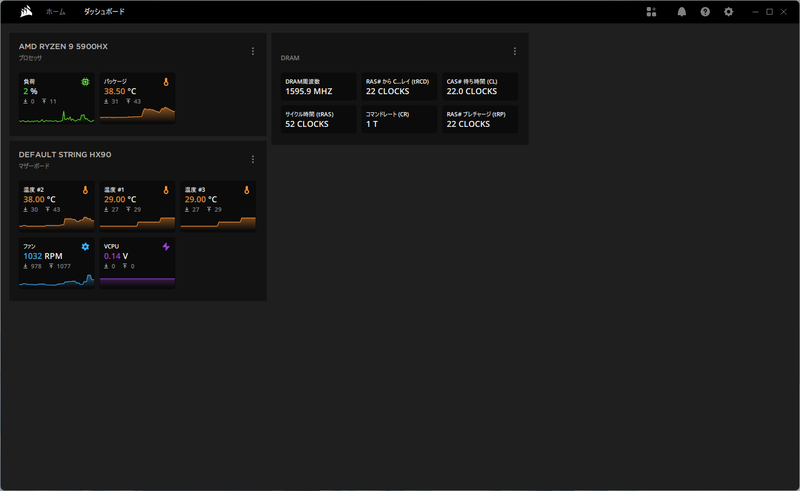Click the 38.50 °C package value
This screenshot has height=491, width=800.
point(120,91)
